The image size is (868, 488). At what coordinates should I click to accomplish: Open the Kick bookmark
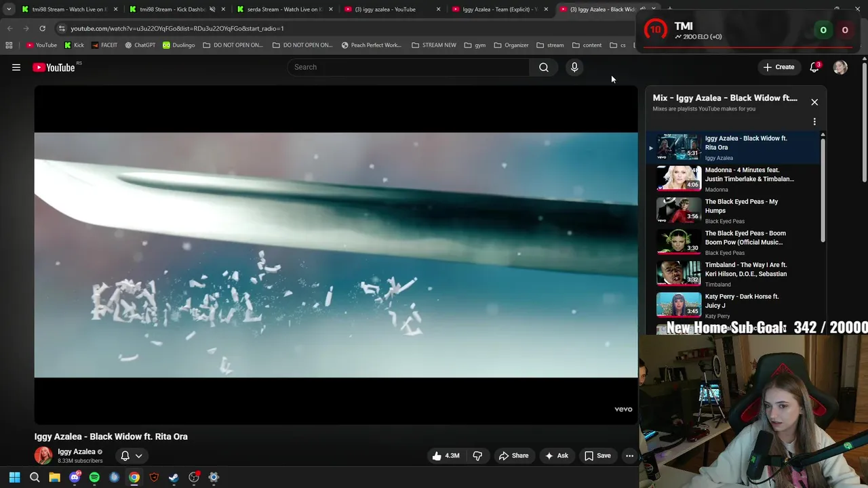click(x=75, y=45)
